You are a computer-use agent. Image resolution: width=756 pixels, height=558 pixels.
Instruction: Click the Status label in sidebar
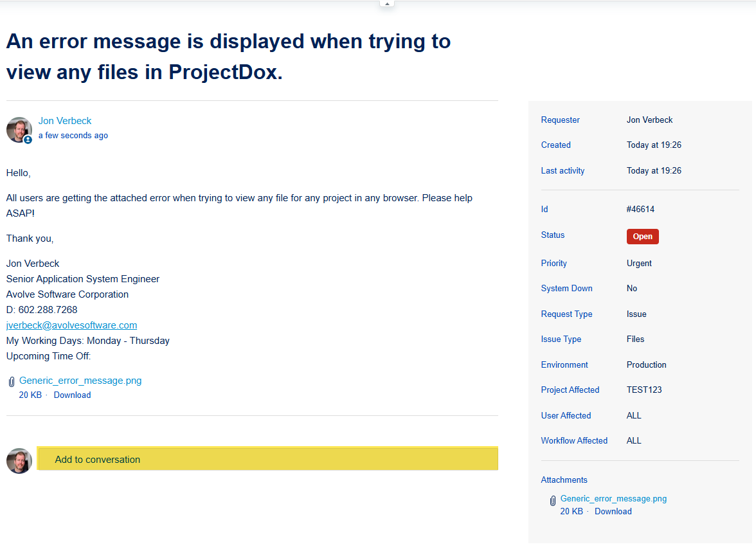(553, 235)
